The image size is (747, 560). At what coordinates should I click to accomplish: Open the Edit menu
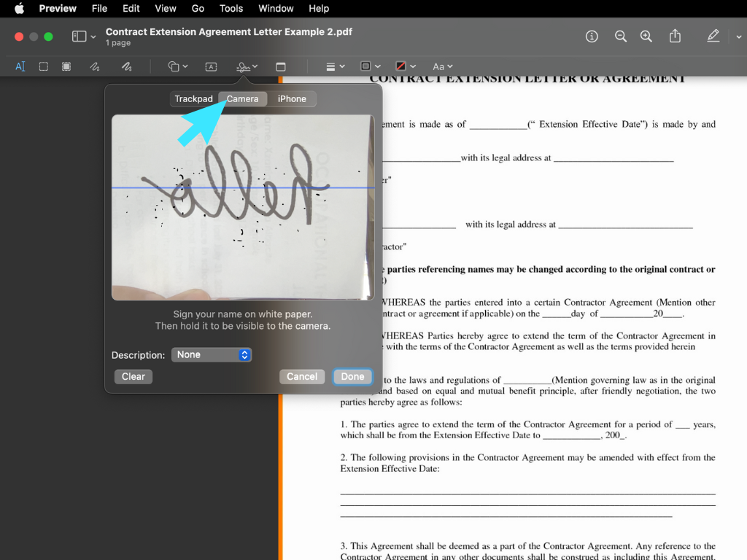(x=131, y=9)
